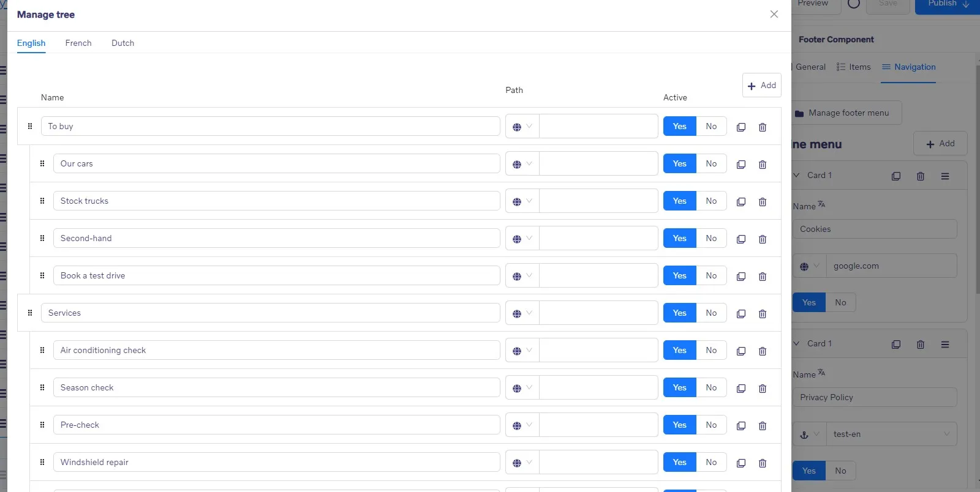Open the test-en anchor dropdown
Image resolution: width=980 pixels, height=492 pixels.
point(891,434)
